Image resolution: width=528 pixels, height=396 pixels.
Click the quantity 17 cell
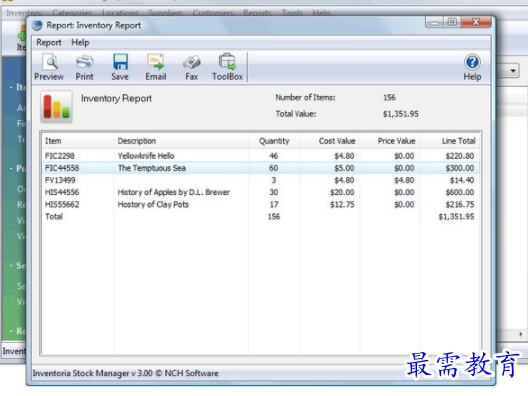[x=274, y=204]
